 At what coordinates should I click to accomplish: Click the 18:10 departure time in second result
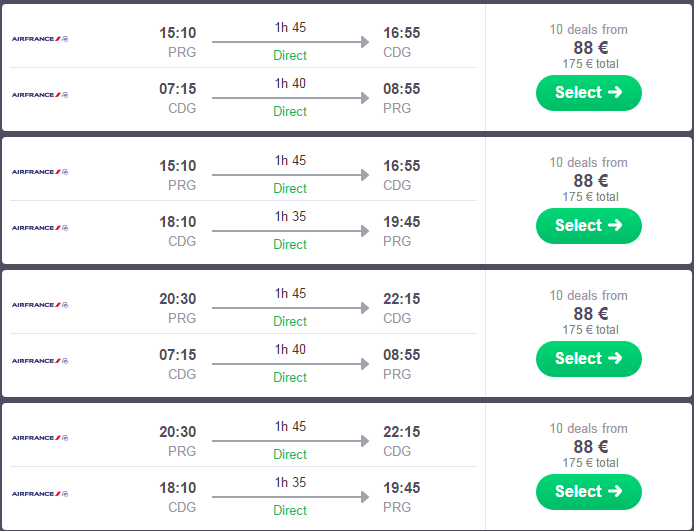pyautogui.click(x=178, y=222)
